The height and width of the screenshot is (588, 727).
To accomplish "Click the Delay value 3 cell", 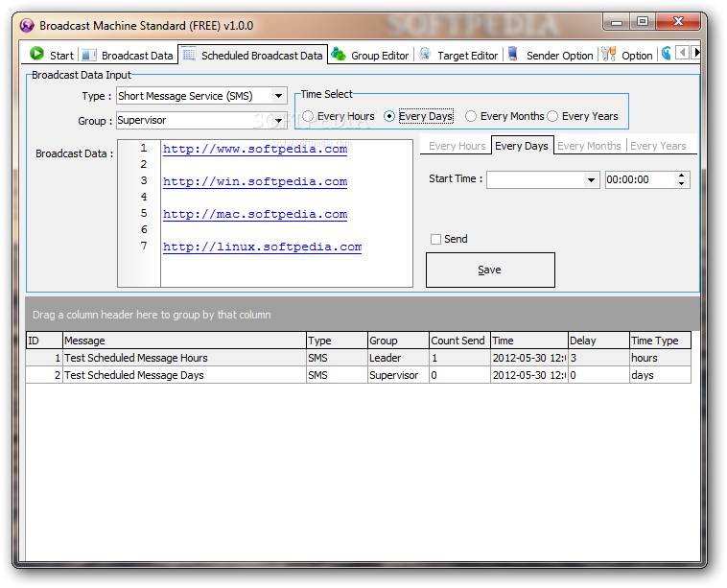I will 599,358.
